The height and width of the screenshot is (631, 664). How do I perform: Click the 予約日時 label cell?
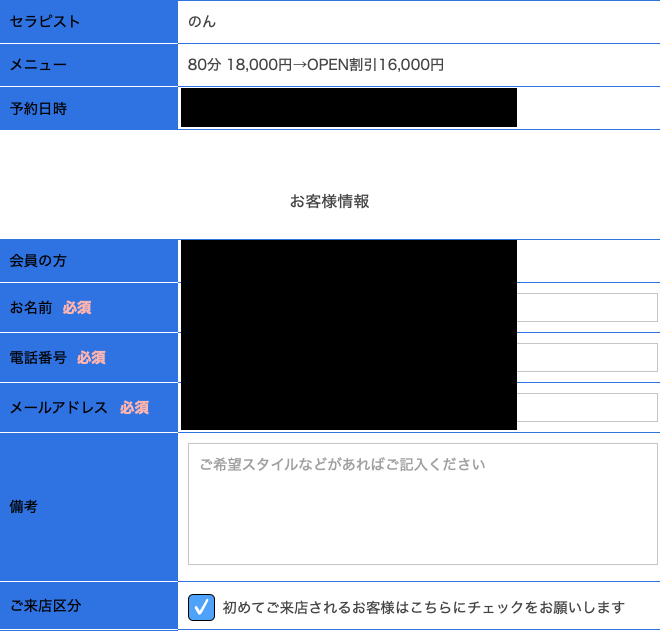coord(89,108)
